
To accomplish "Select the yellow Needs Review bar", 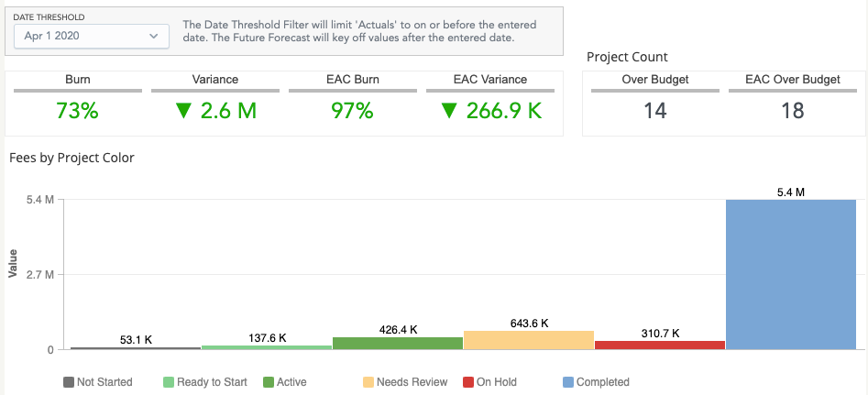I will (529, 340).
